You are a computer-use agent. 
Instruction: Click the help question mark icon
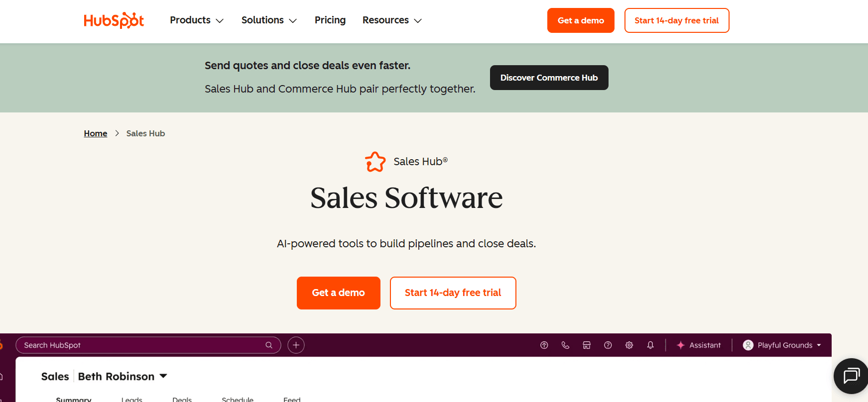[x=608, y=345]
